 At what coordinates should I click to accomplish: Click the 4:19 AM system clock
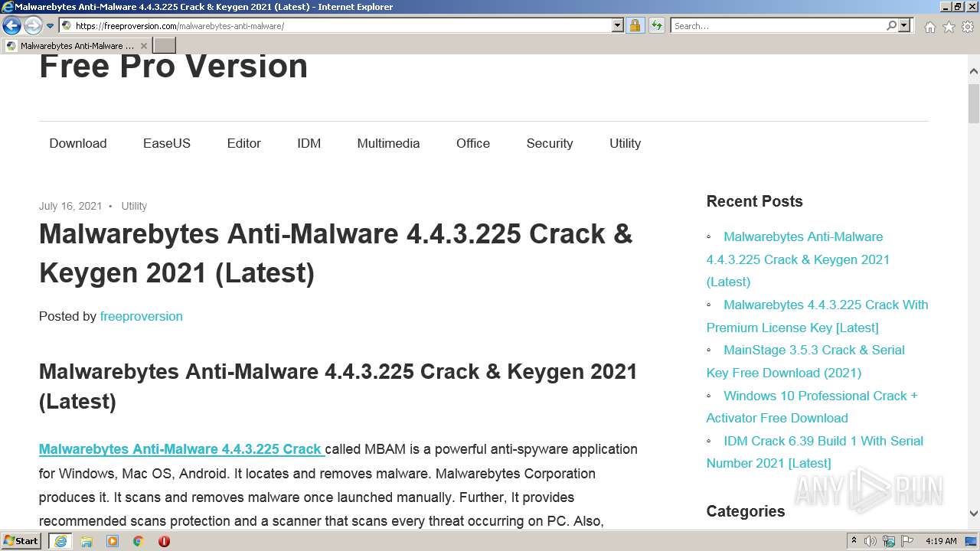click(x=941, y=541)
